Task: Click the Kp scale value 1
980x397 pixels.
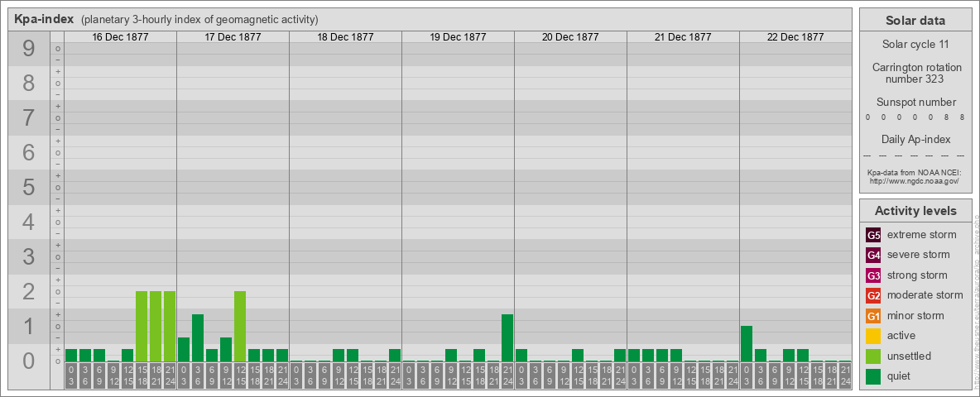Action: click(x=29, y=327)
